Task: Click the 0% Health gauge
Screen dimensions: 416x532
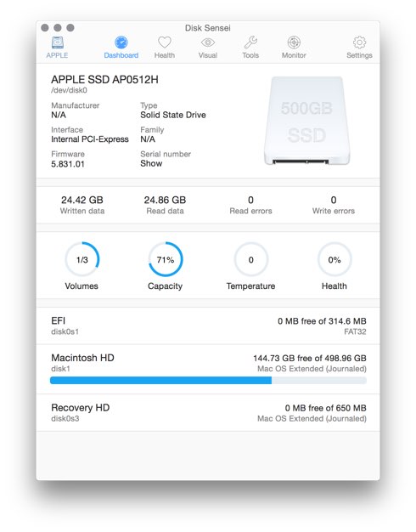Action: pos(334,259)
